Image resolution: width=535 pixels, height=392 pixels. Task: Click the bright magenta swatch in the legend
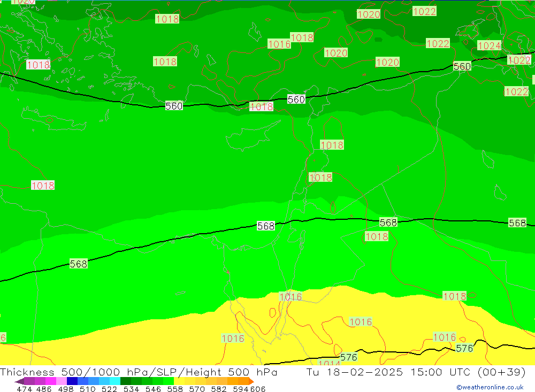tap(51, 381)
